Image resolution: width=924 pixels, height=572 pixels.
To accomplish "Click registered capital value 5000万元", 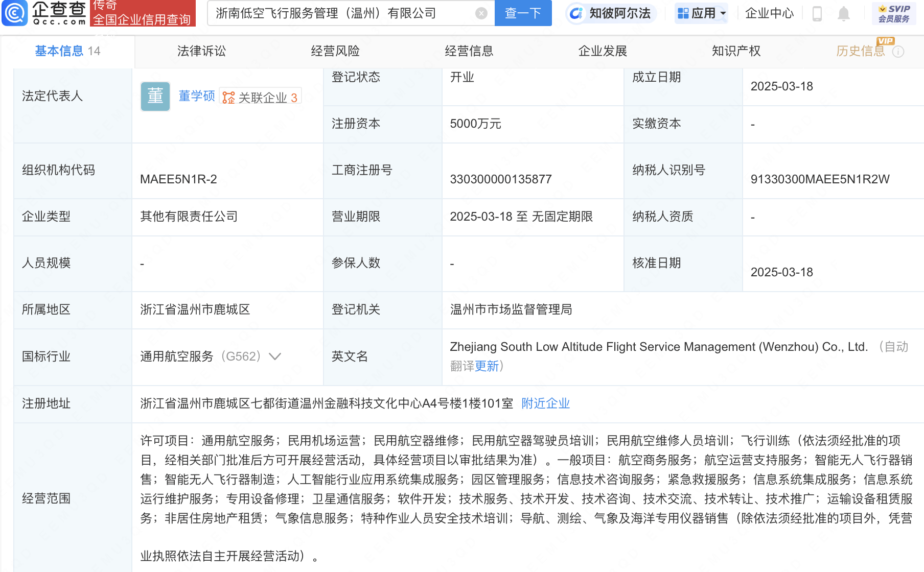I will pos(475,124).
